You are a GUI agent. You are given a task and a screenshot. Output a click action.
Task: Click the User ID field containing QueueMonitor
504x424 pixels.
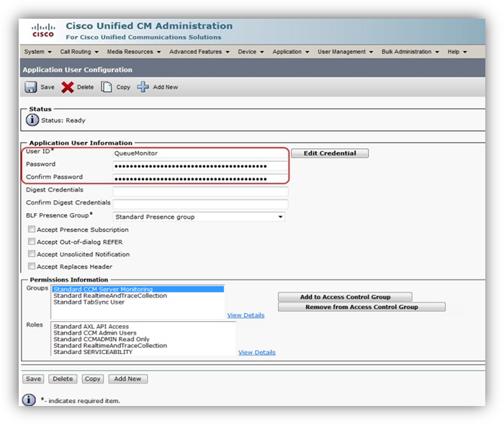click(200, 153)
